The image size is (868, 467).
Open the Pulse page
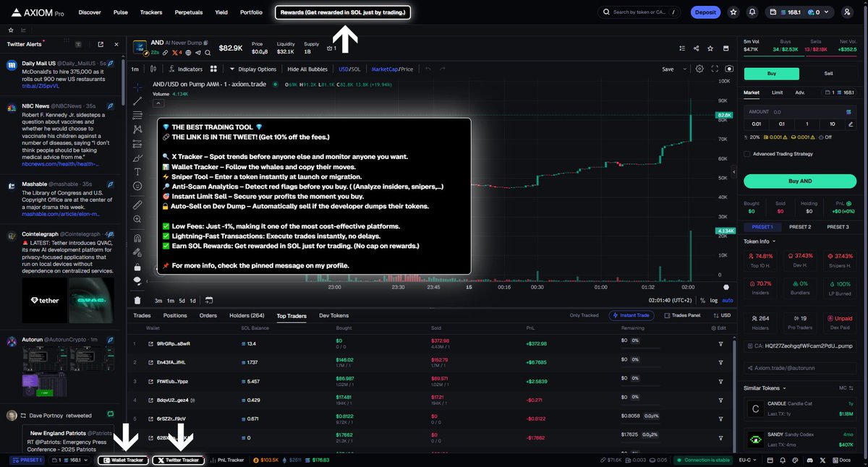121,12
